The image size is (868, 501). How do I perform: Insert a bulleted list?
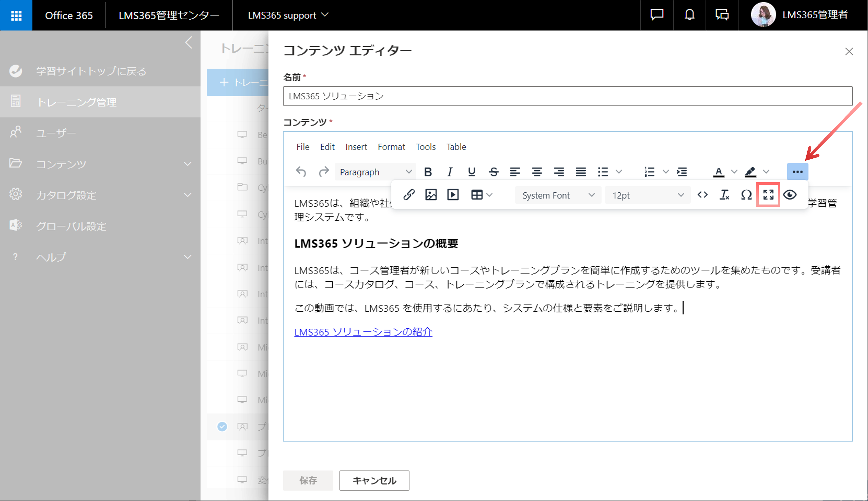[x=603, y=172]
